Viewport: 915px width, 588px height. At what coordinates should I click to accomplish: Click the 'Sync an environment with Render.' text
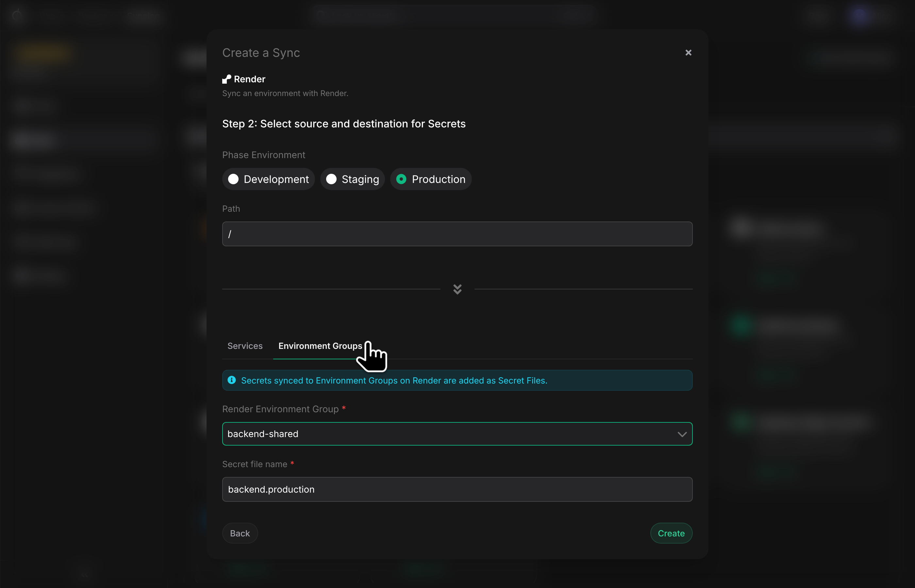(285, 93)
